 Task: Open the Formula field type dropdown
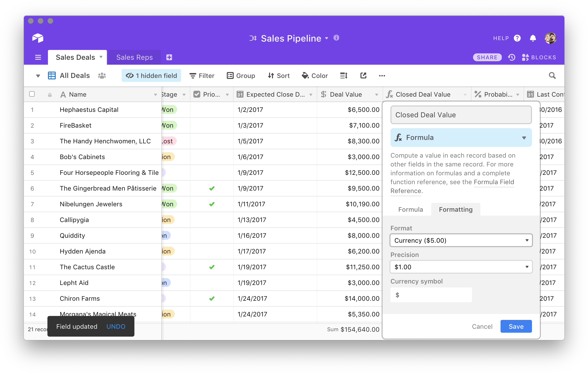(461, 137)
